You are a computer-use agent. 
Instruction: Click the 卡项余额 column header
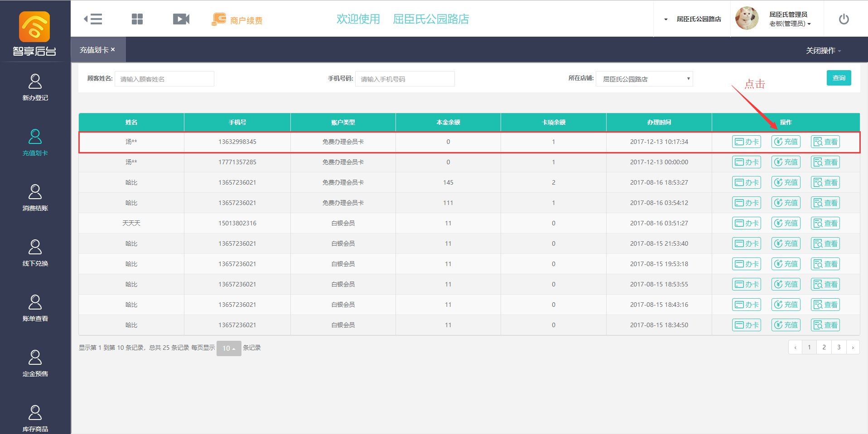tap(554, 122)
